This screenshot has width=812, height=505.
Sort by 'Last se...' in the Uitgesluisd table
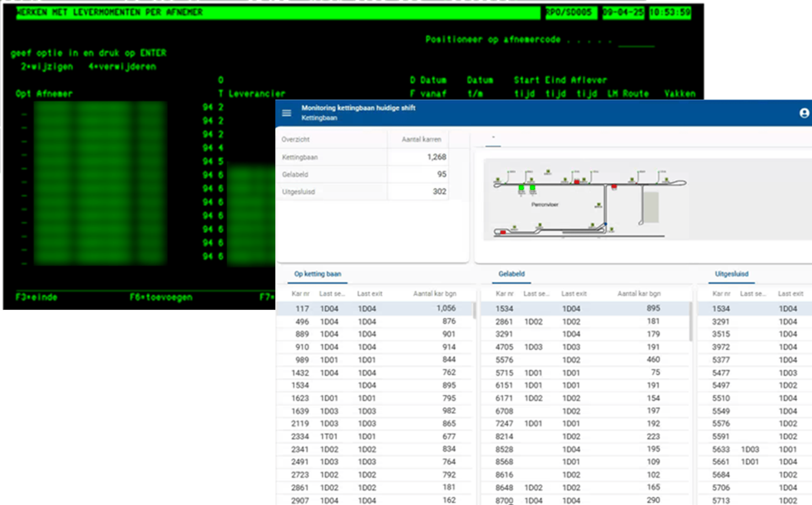[x=753, y=293]
